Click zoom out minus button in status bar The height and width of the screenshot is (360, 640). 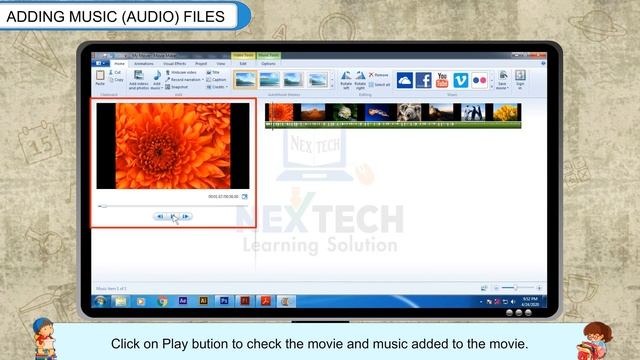click(496, 288)
